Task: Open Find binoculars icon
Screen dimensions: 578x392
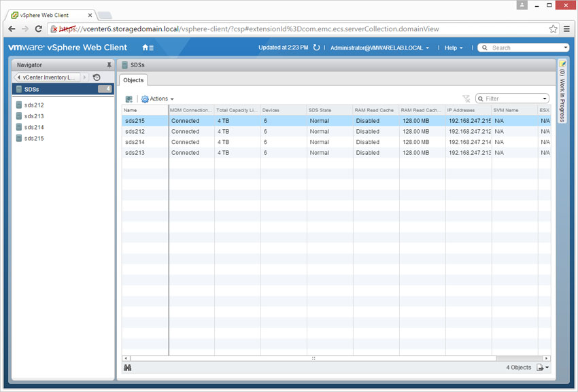Action: 128,368
